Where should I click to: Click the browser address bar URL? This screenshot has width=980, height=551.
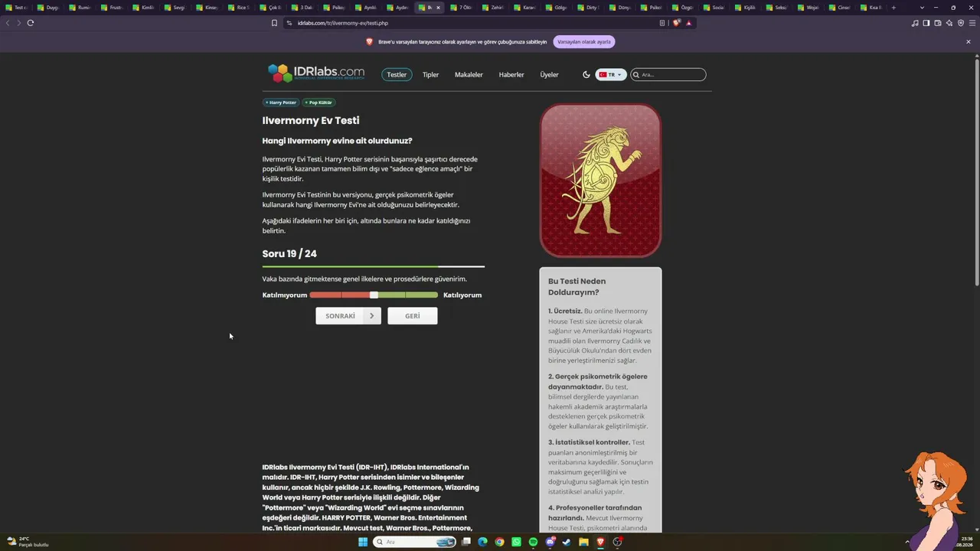click(x=343, y=23)
